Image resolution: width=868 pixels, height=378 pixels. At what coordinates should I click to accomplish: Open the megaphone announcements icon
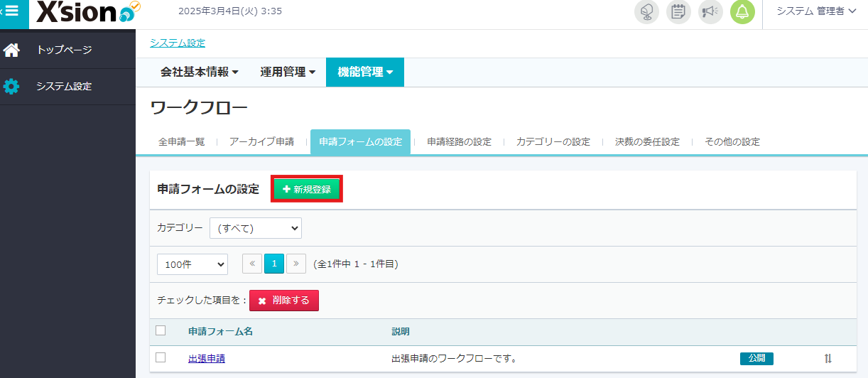coord(710,12)
